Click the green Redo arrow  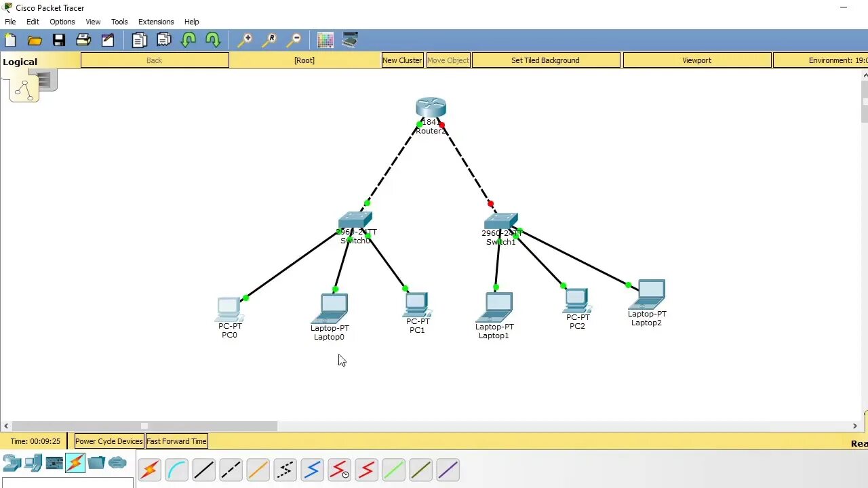213,40
